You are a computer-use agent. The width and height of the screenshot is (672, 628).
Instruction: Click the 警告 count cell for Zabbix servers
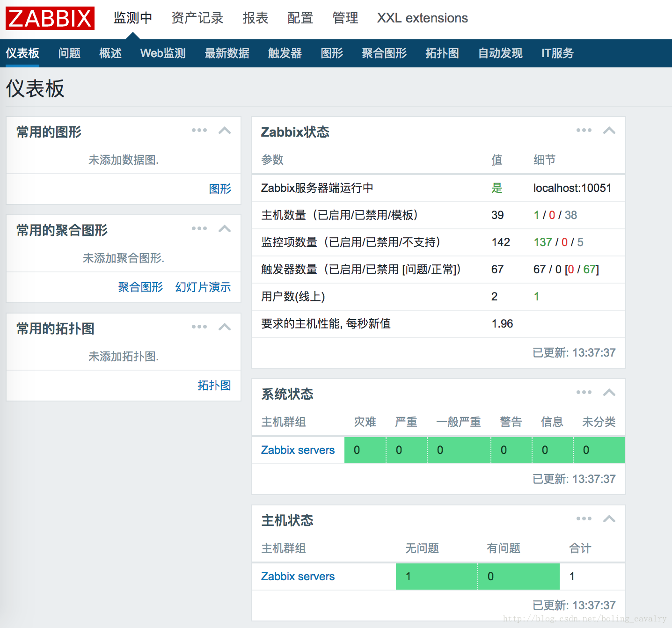pyautogui.click(x=511, y=450)
